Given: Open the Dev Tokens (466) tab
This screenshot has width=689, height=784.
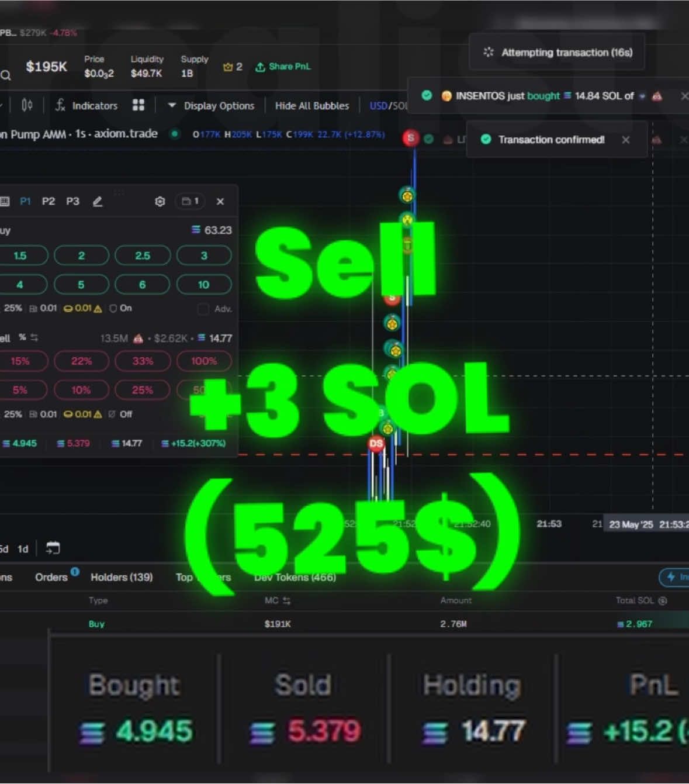Looking at the screenshot, I should tap(296, 577).
